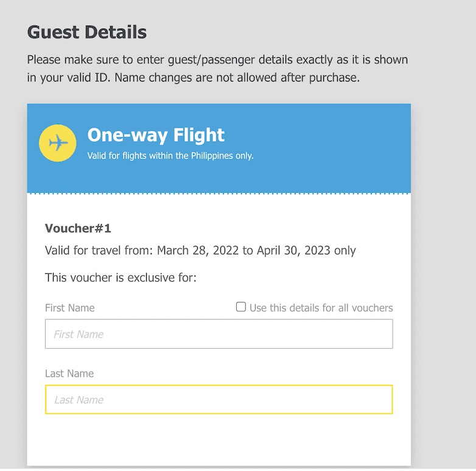Click the "Guest Details" heading
476x471 pixels.
point(87,32)
